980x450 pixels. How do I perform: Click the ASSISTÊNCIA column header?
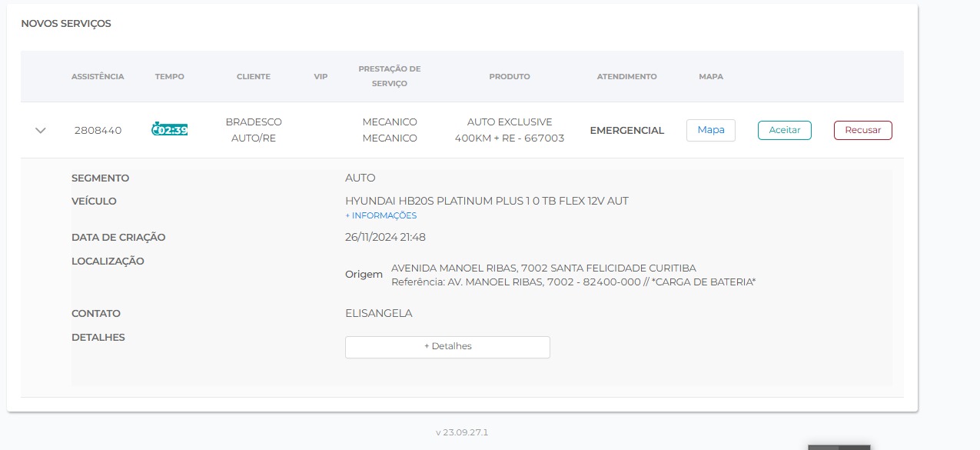click(98, 77)
